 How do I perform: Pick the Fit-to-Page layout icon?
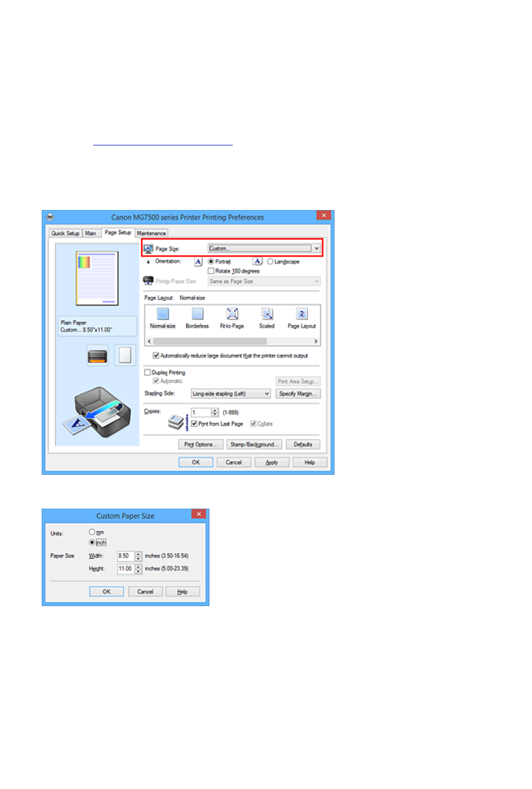[232, 313]
